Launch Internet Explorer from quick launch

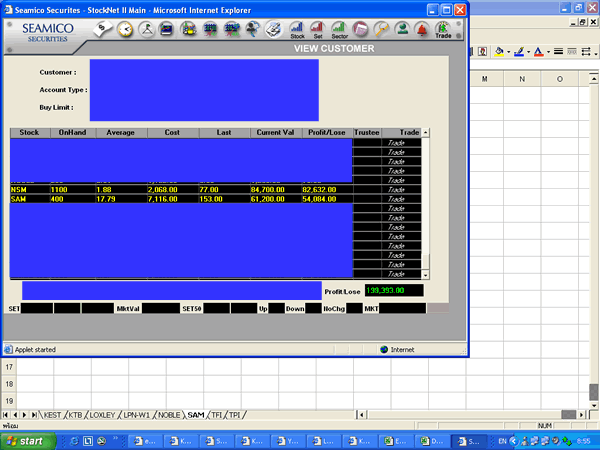pyautogui.click(x=74, y=441)
